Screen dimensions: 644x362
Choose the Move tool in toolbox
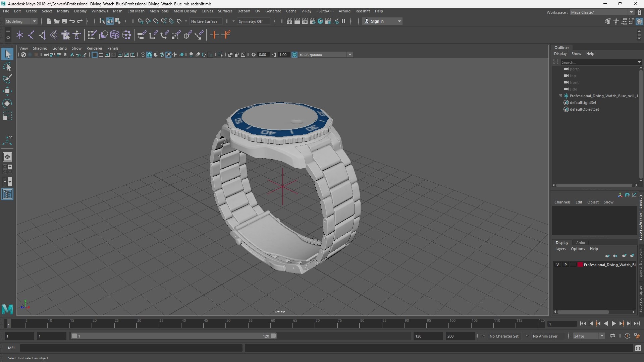point(7,91)
